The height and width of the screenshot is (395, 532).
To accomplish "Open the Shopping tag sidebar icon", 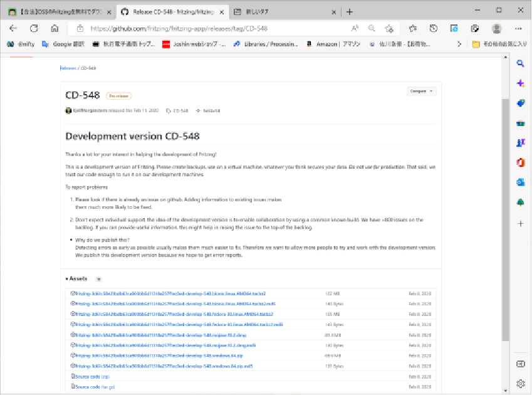I will (521, 103).
